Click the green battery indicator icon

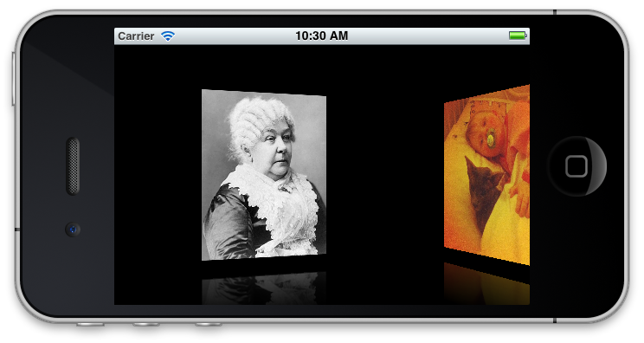click(x=518, y=36)
